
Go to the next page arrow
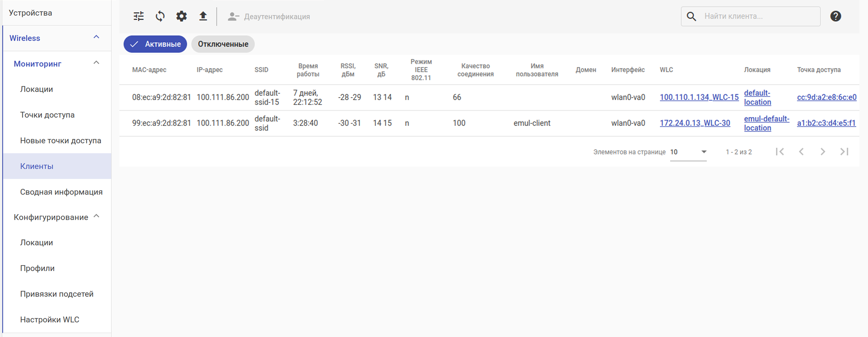[822, 152]
